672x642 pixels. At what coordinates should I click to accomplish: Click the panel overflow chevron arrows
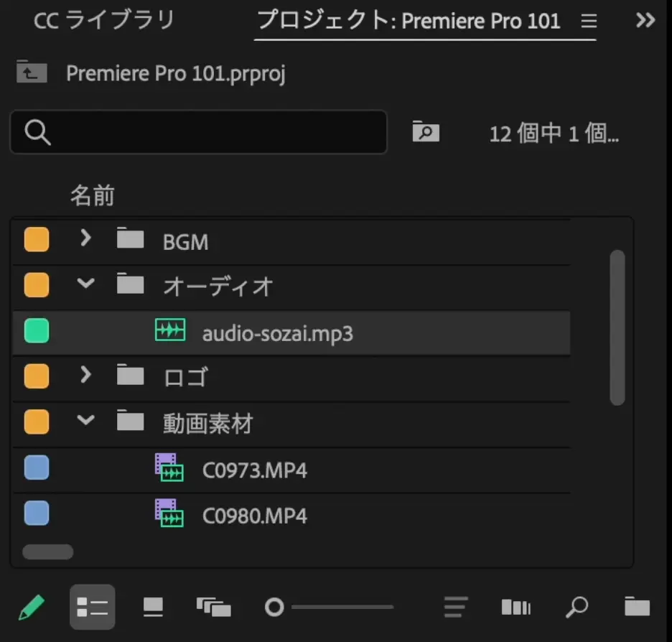(644, 21)
